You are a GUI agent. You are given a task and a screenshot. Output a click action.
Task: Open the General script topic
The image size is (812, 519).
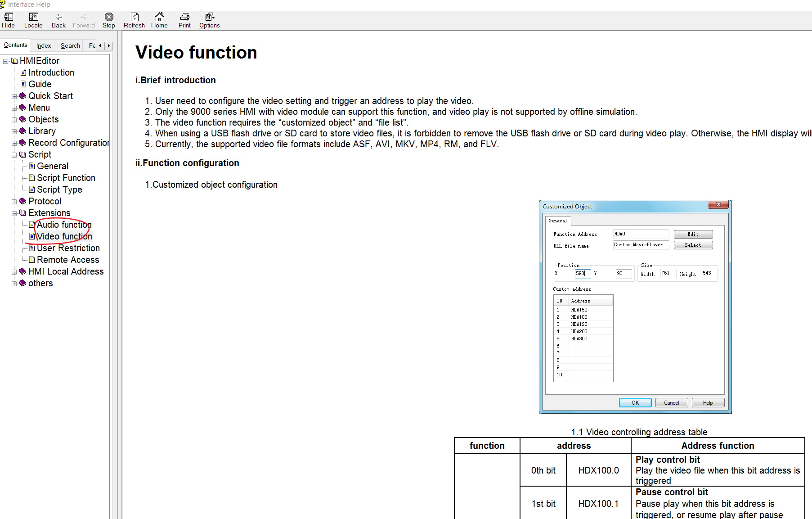[x=52, y=166]
